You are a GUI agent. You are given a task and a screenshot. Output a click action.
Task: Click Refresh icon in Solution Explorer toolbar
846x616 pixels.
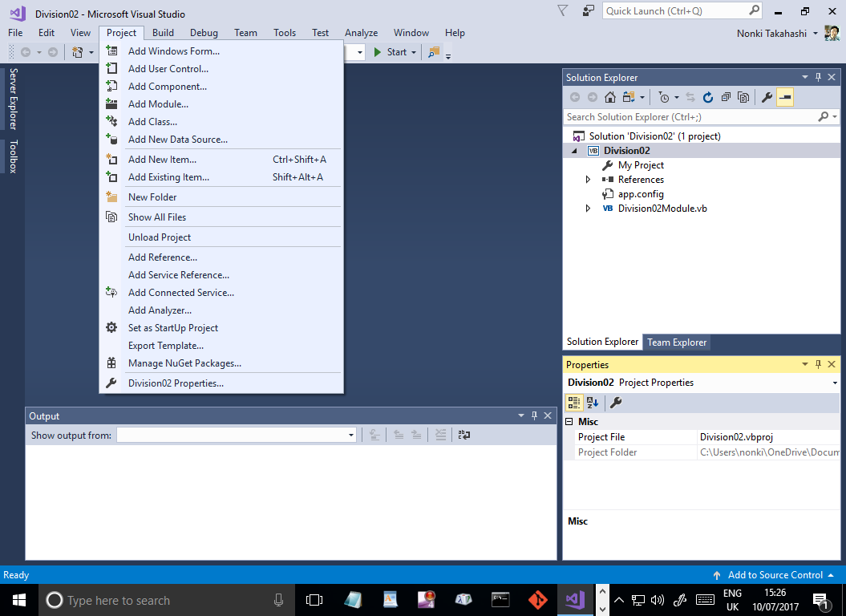click(x=708, y=97)
